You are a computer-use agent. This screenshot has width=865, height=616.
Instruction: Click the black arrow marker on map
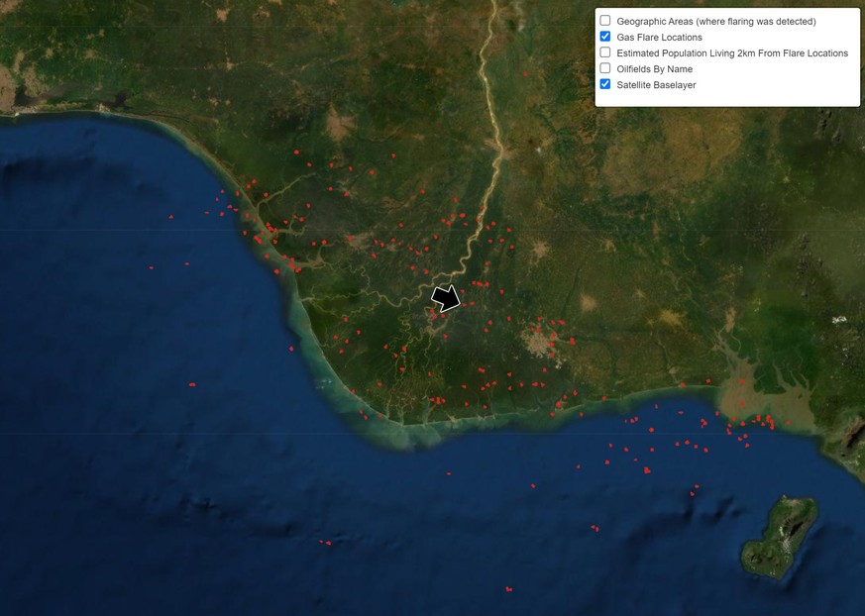click(x=447, y=298)
